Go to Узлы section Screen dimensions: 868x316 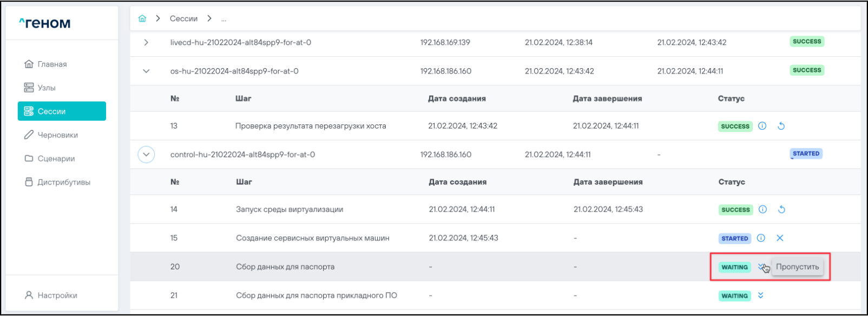click(x=46, y=88)
